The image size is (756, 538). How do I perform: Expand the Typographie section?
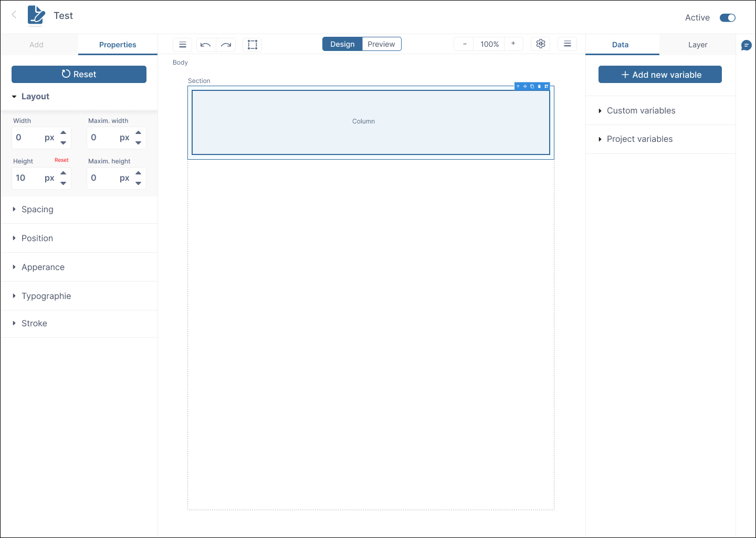(x=79, y=296)
